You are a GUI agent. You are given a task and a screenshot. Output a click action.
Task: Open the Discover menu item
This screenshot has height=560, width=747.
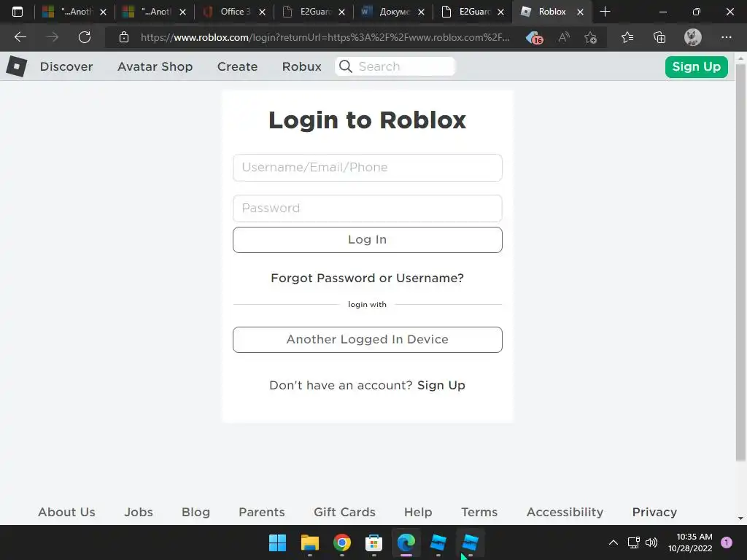click(66, 66)
